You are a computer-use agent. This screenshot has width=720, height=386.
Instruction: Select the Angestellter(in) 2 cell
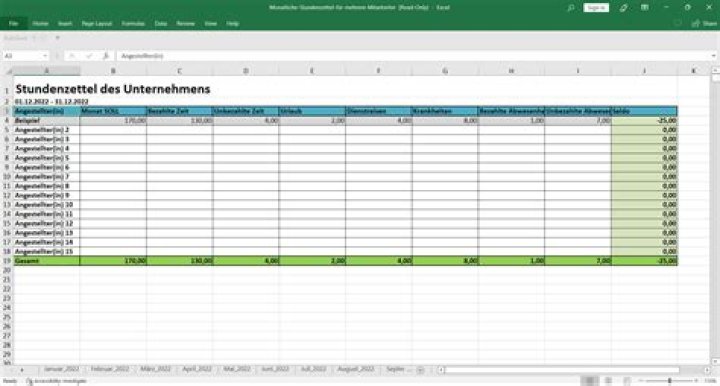[47, 130]
